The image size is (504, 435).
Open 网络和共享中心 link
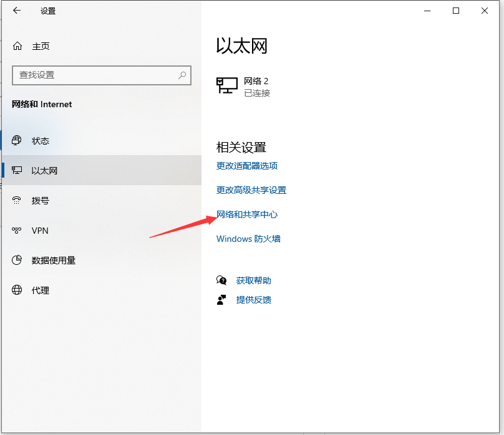point(247,214)
